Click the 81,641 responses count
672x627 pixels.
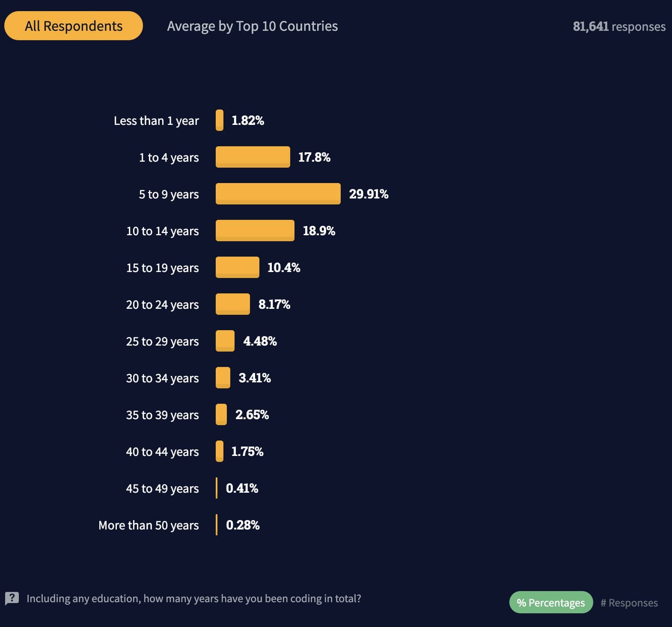619,27
